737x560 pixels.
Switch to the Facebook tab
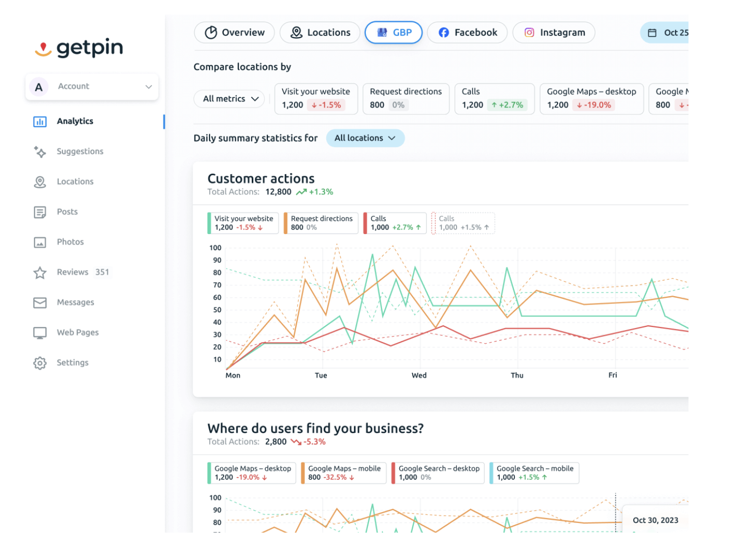click(467, 32)
